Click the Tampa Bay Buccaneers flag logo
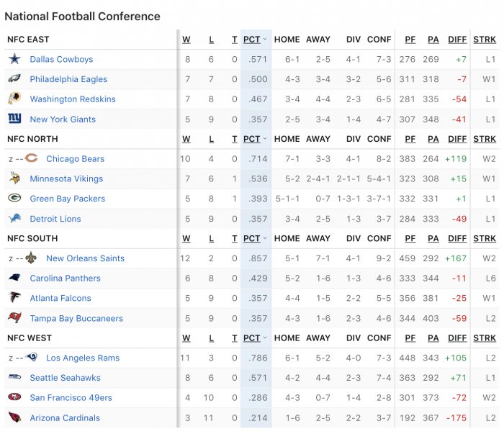504x434 pixels. (15, 317)
